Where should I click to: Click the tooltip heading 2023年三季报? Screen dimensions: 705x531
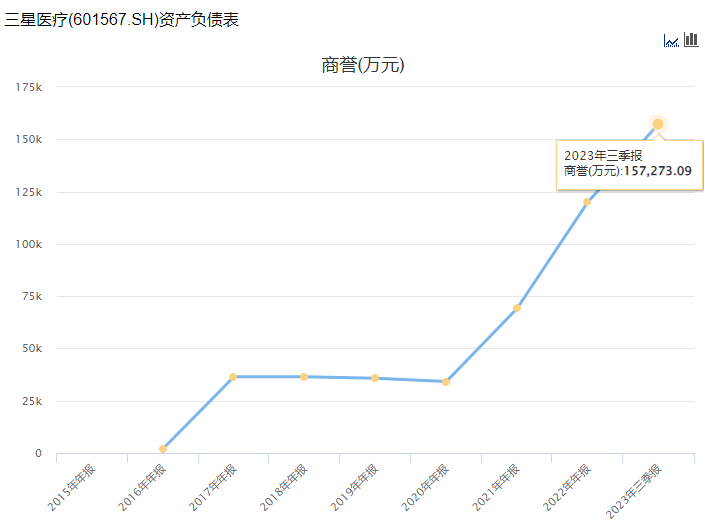[x=603, y=156]
